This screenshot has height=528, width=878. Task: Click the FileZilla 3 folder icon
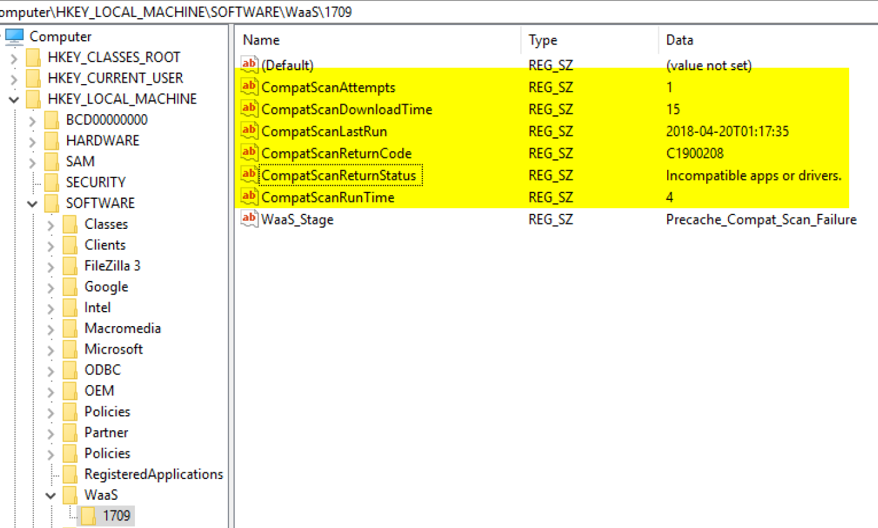pyautogui.click(x=70, y=266)
